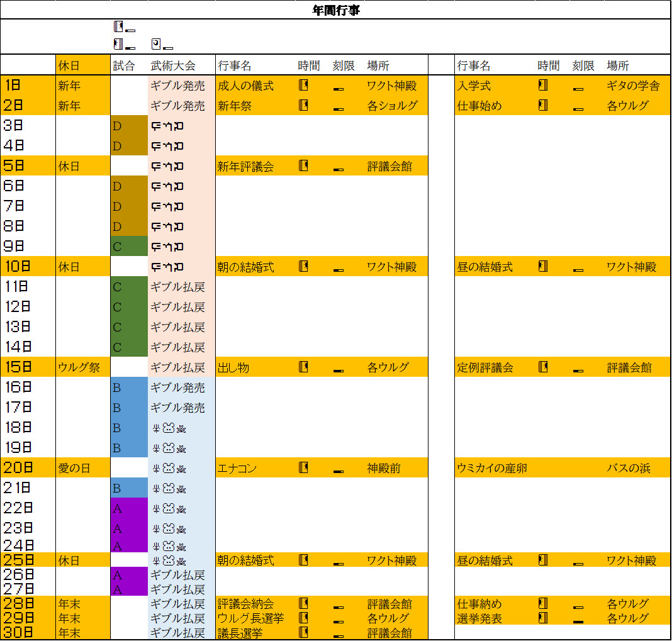
Task: Click the ウルグ祭 holiday cell
Action: [x=82, y=367]
